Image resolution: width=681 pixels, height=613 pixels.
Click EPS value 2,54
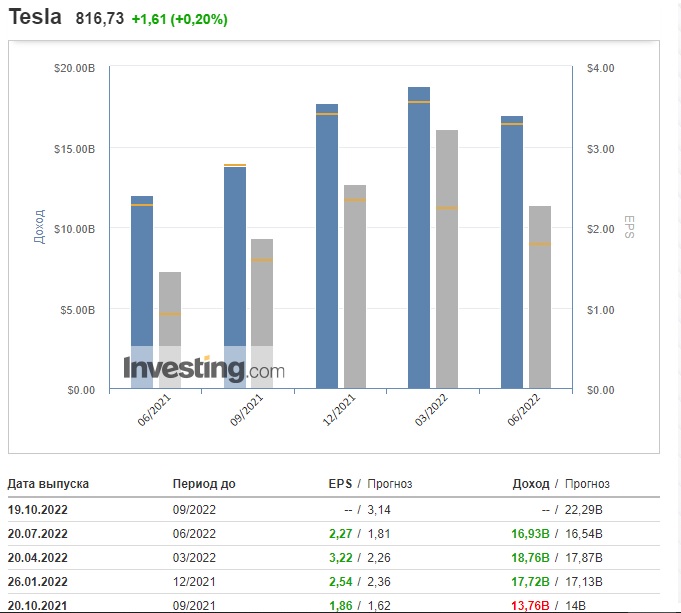pyautogui.click(x=340, y=582)
